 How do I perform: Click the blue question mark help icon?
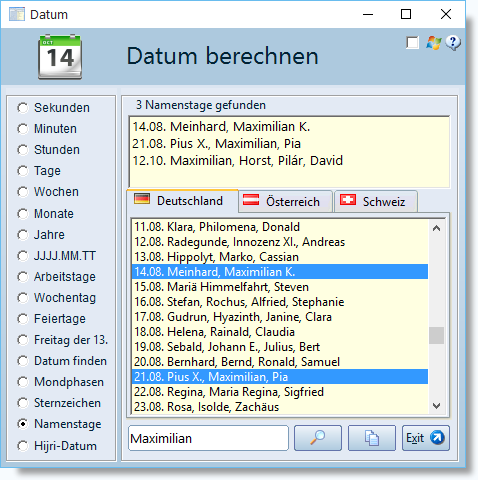coord(453,43)
